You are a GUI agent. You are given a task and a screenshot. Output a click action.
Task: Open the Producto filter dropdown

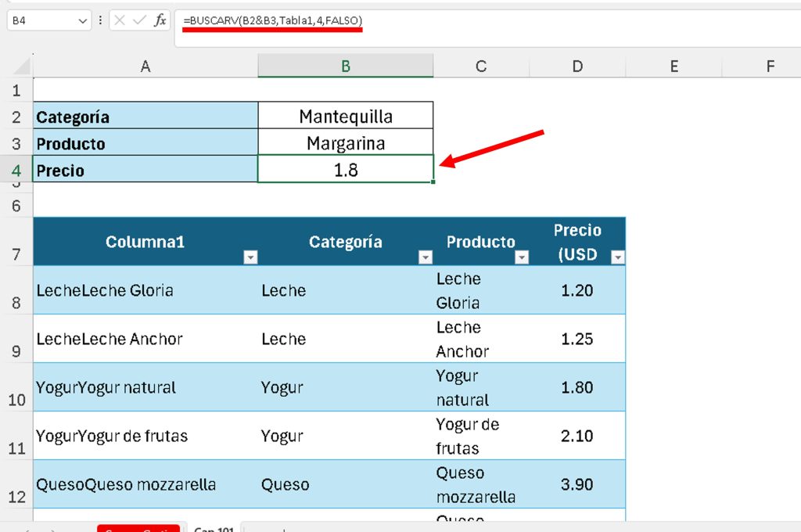coord(522,257)
